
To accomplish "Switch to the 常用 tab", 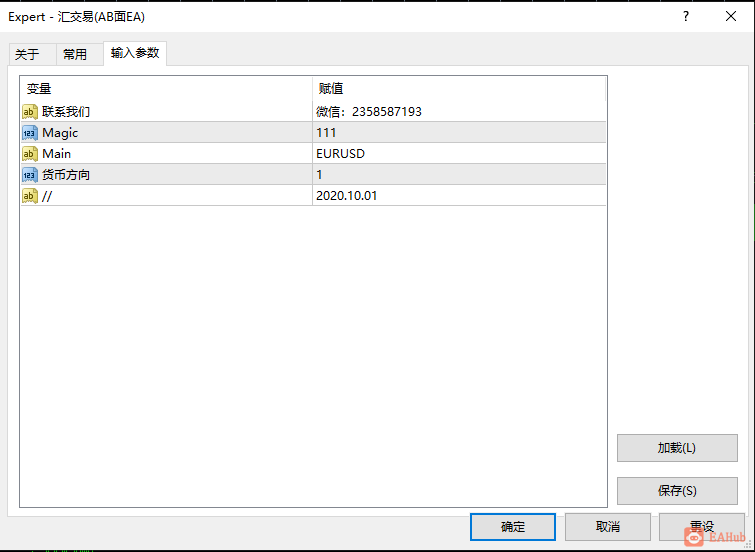I will pos(79,54).
